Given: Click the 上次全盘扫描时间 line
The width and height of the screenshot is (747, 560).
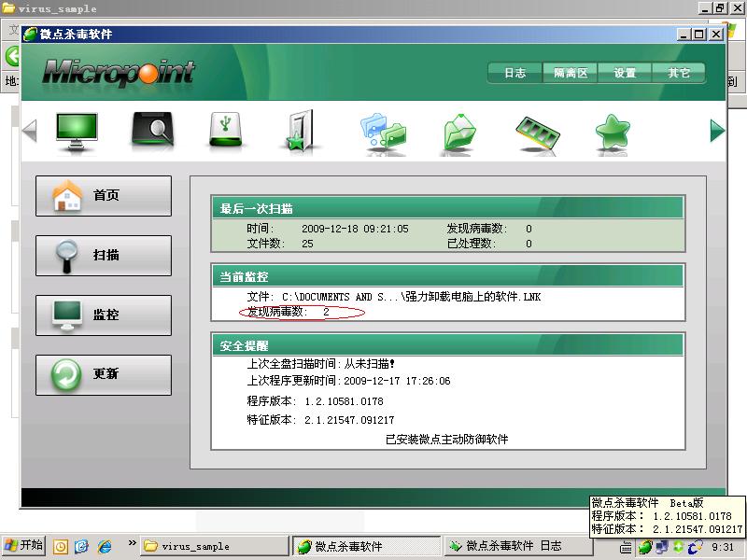Looking at the screenshot, I should tap(320, 364).
